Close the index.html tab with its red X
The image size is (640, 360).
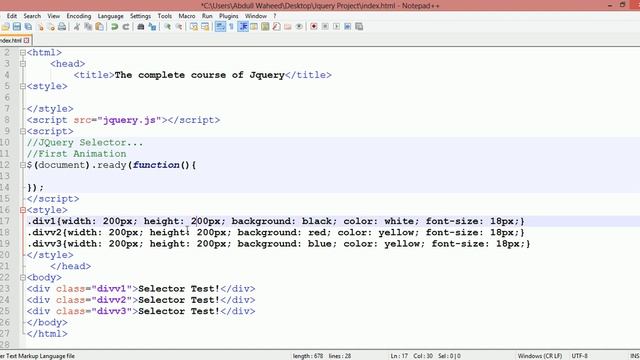point(27,40)
